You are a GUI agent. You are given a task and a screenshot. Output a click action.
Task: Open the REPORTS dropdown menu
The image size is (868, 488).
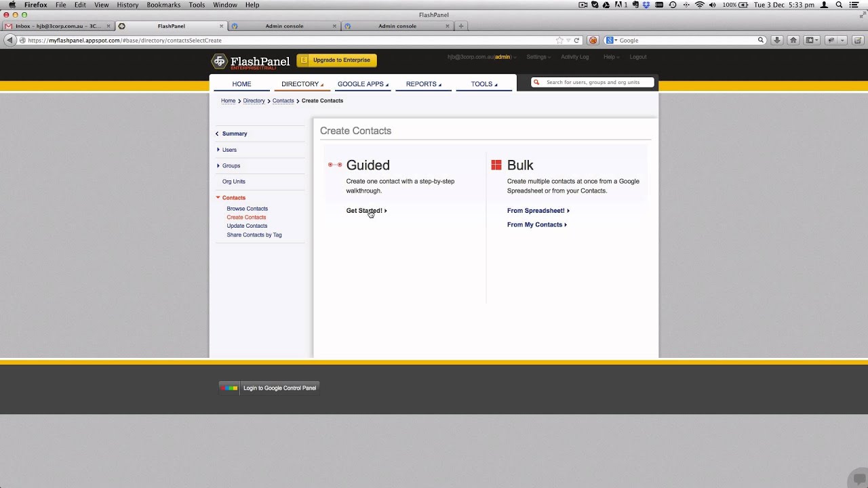point(424,84)
